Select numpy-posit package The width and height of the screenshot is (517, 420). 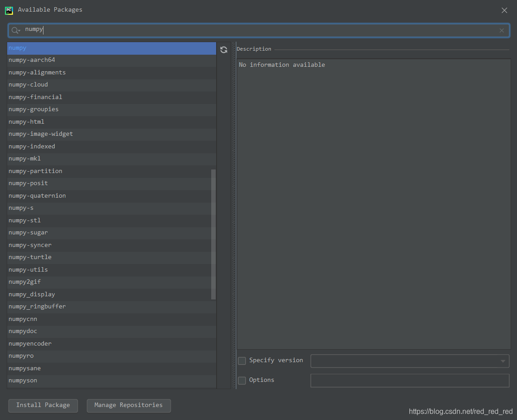112,184
